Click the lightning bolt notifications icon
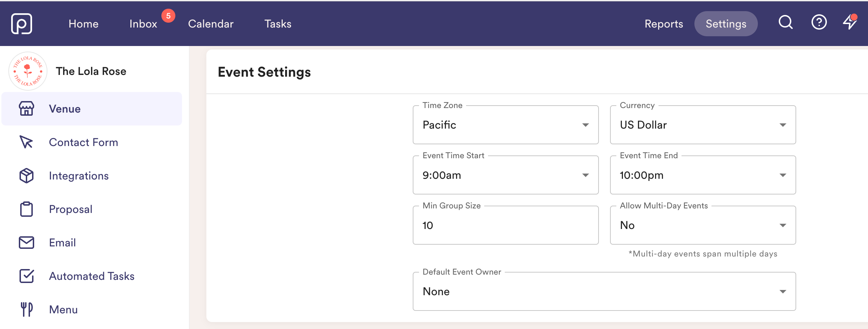 (x=850, y=23)
